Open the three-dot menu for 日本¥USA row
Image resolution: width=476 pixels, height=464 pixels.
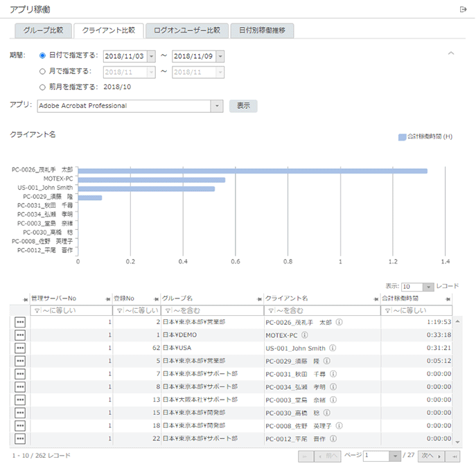(x=20, y=348)
